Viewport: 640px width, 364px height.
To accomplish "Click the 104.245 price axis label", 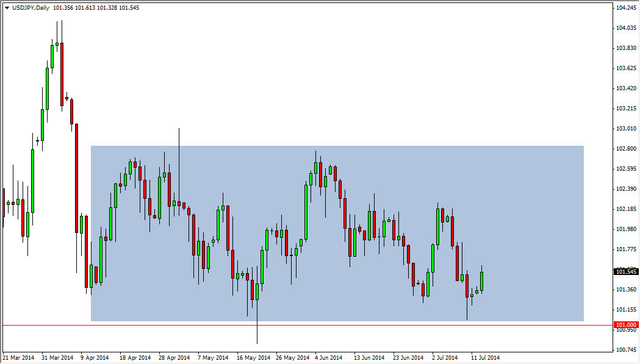I will (626, 8).
